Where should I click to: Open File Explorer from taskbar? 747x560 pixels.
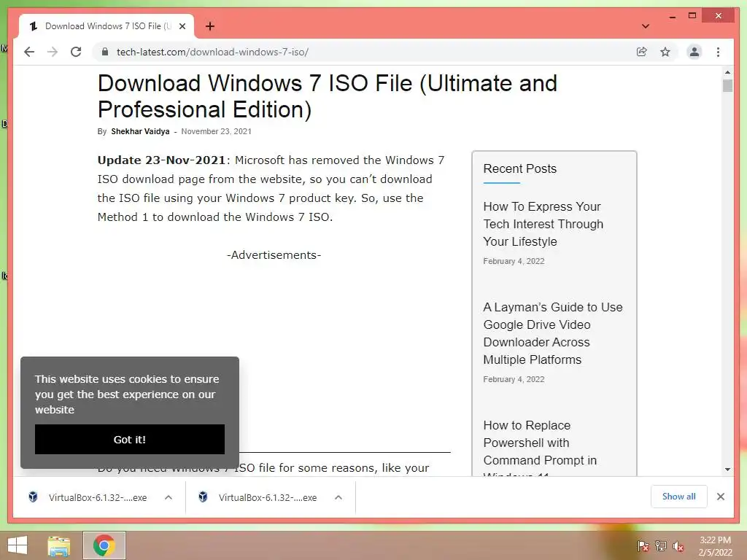[x=59, y=545]
